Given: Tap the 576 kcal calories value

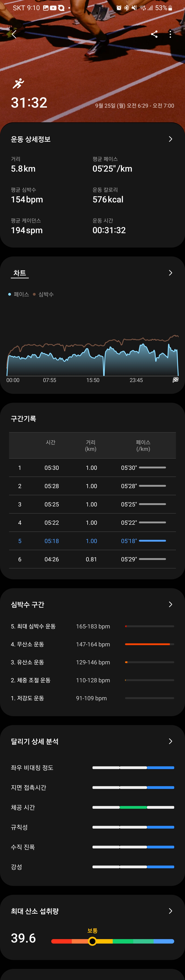Looking at the screenshot, I should pos(108,200).
